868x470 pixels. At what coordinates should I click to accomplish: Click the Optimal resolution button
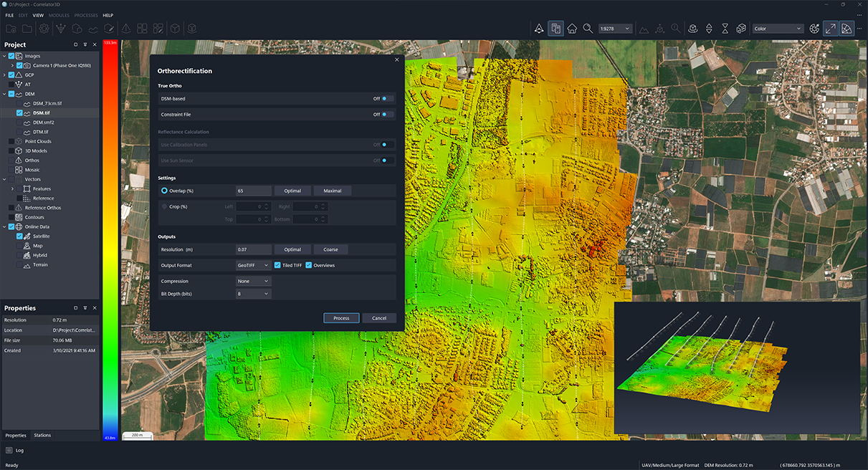coord(292,249)
